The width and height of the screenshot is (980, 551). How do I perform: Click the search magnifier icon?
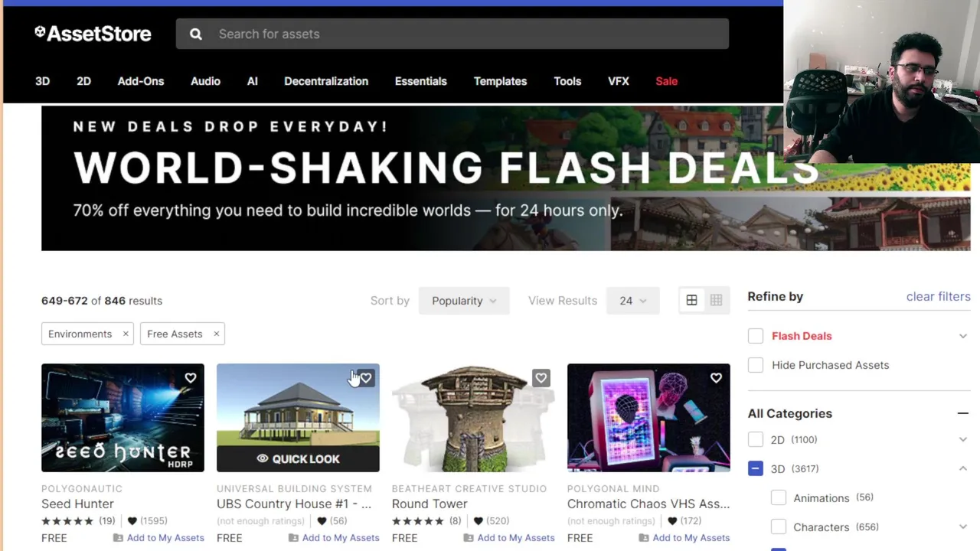click(x=196, y=34)
